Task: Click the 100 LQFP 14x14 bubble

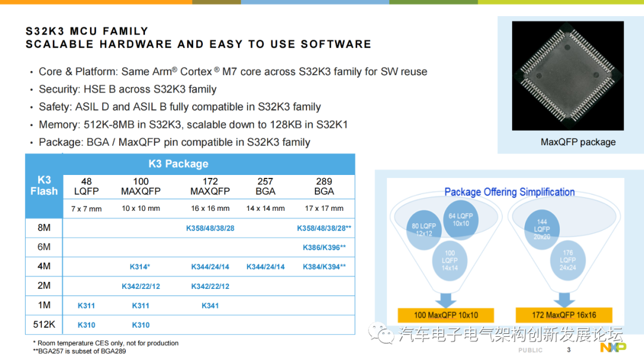Action: coord(450,261)
